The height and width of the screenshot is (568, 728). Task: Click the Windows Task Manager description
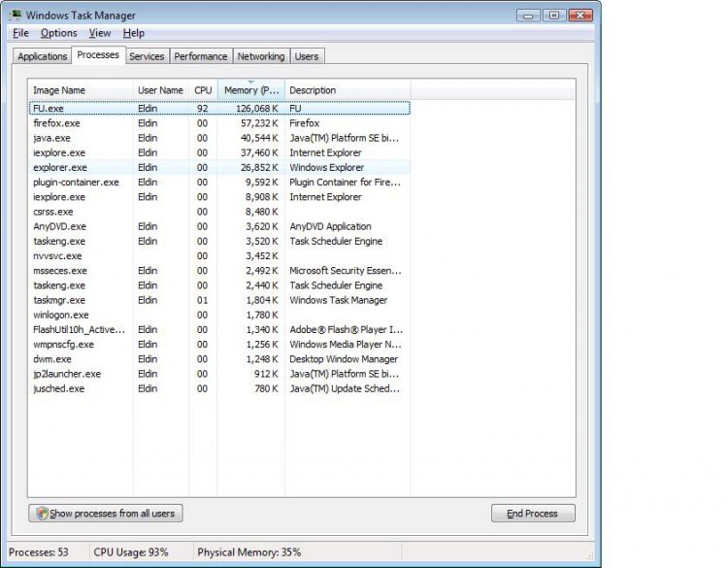coord(339,300)
